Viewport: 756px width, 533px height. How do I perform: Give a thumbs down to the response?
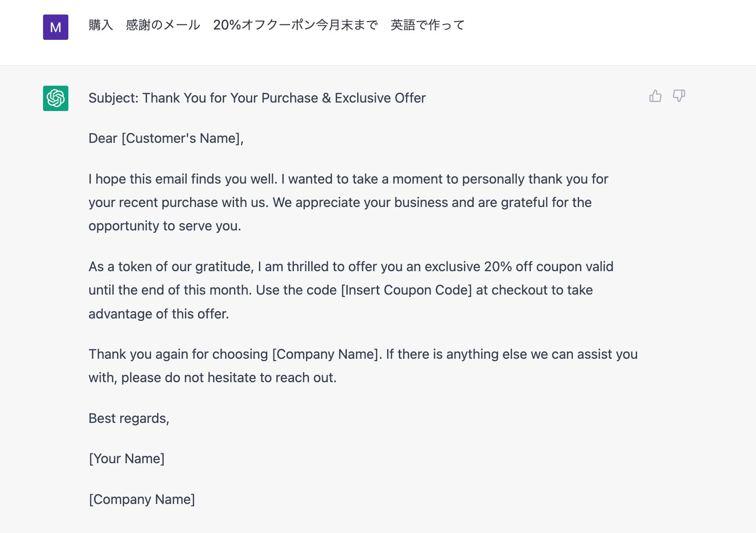(679, 96)
